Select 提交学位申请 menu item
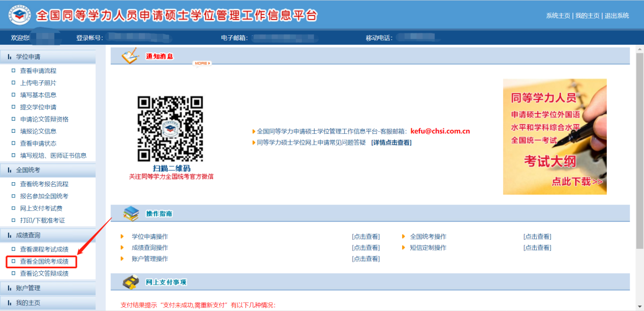 click(38, 107)
